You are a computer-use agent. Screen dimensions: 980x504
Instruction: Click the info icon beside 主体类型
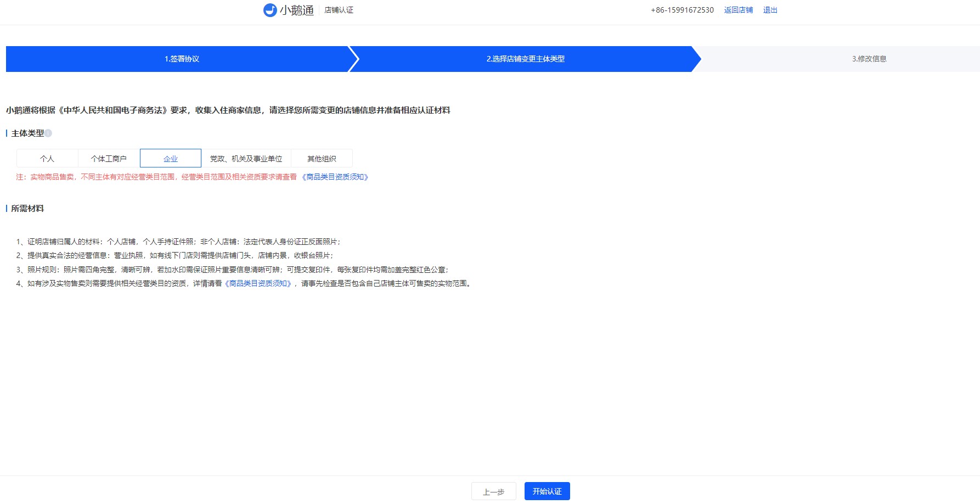tap(48, 133)
